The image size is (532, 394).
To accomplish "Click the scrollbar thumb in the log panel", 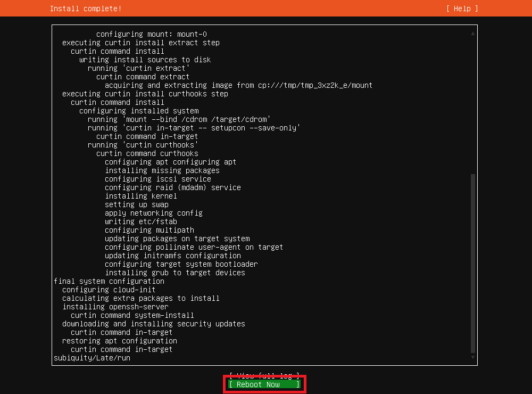I will 472,261.
